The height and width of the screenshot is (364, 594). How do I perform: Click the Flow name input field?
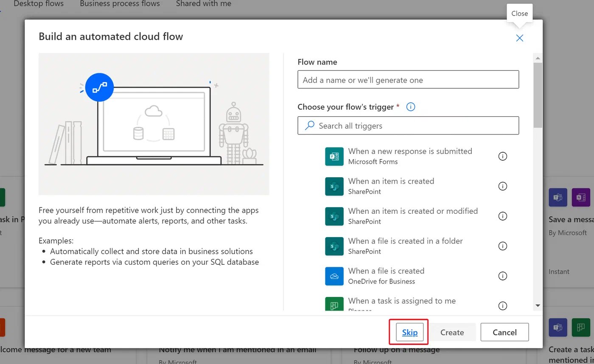(408, 80)
